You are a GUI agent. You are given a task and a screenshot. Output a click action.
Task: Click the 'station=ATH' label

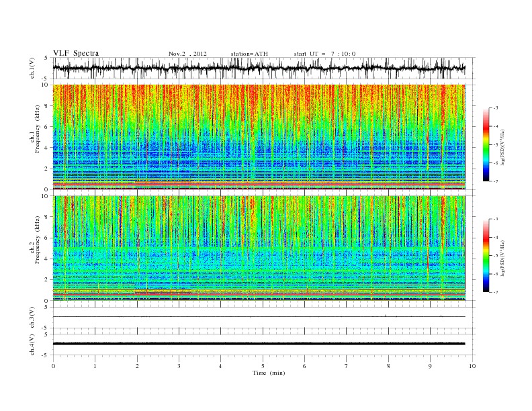[x=249, y=54]
